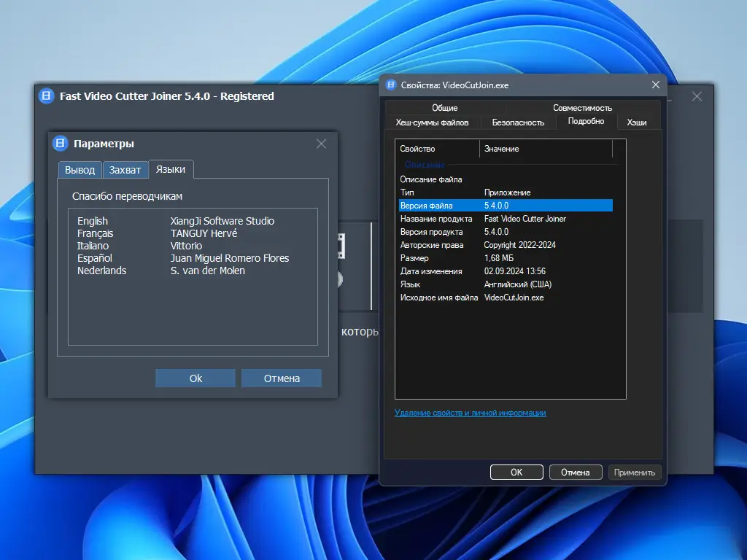Close the Параметры dialog
Screen dimensions: 747x560
coord(321,144)
